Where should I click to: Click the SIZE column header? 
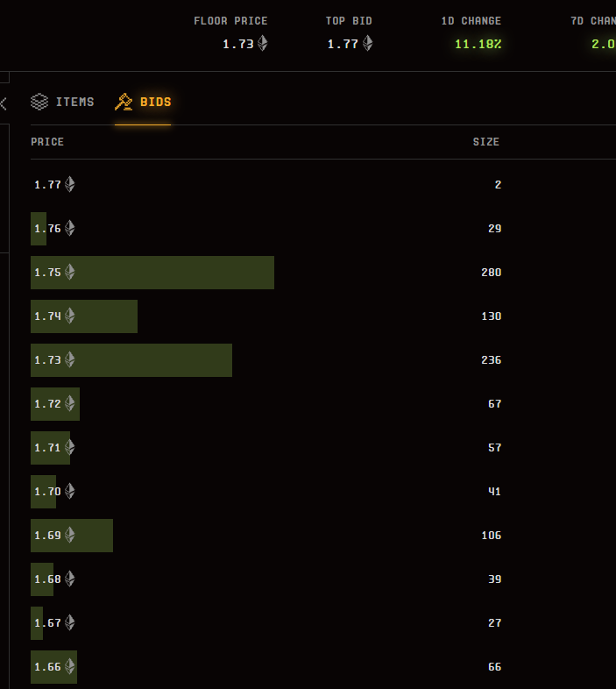click(x=486, y=142)
